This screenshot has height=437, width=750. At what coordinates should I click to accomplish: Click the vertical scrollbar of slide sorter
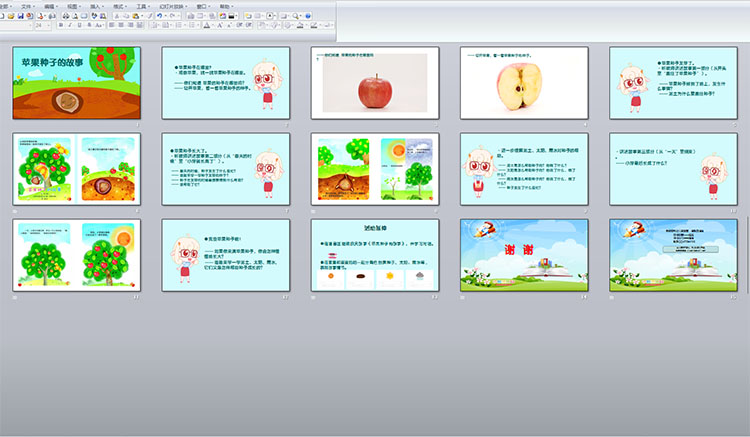tap(748, 253)
